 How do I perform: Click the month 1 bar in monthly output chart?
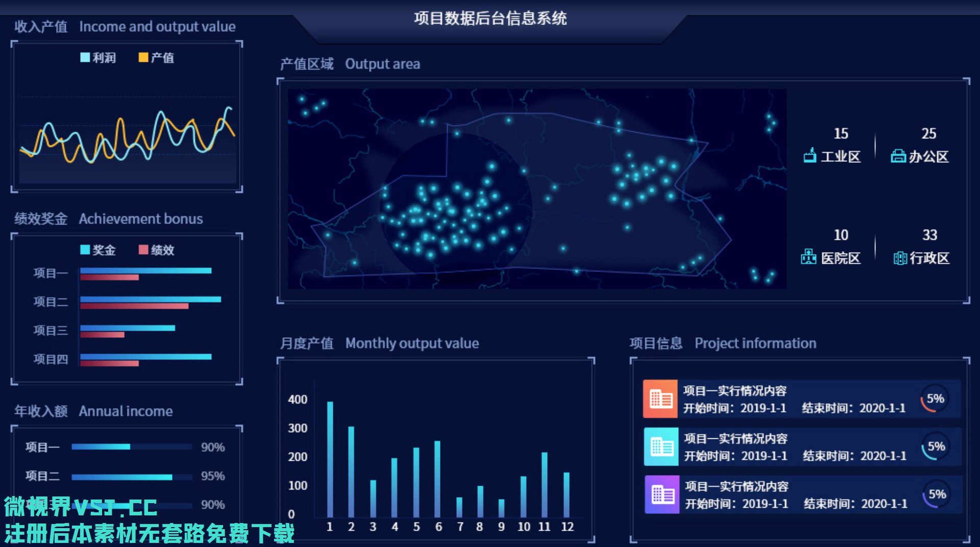tap(330, 459)
